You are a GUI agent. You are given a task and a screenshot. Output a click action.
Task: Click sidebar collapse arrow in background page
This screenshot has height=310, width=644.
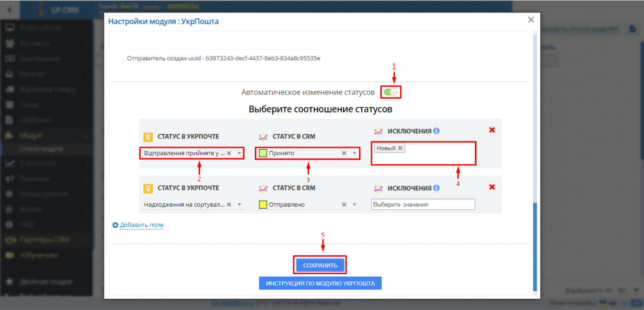coord(9,9)
